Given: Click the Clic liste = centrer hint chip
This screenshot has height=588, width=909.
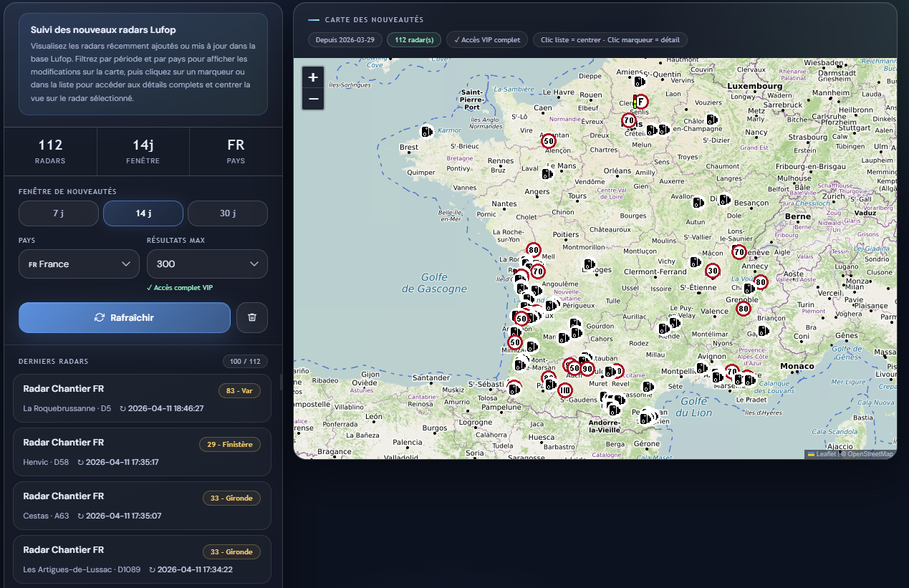Looking at the screenshot, I should (610, 39).
